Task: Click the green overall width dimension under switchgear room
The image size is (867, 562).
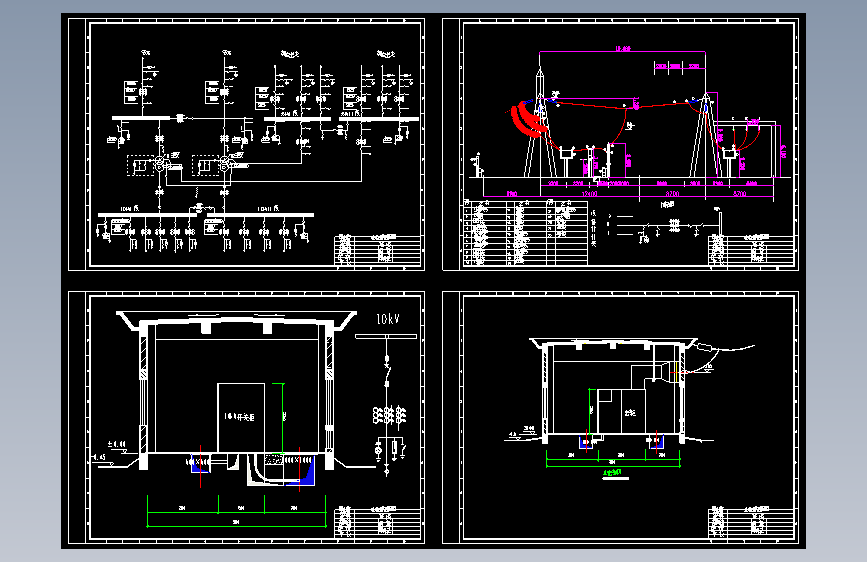Action: (x=236, y=524)
